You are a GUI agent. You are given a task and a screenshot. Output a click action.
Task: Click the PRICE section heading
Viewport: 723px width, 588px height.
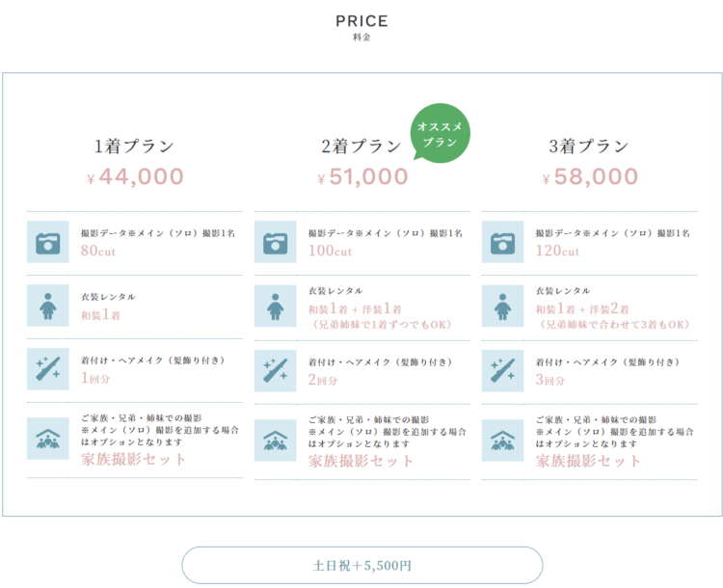(361, 21)
